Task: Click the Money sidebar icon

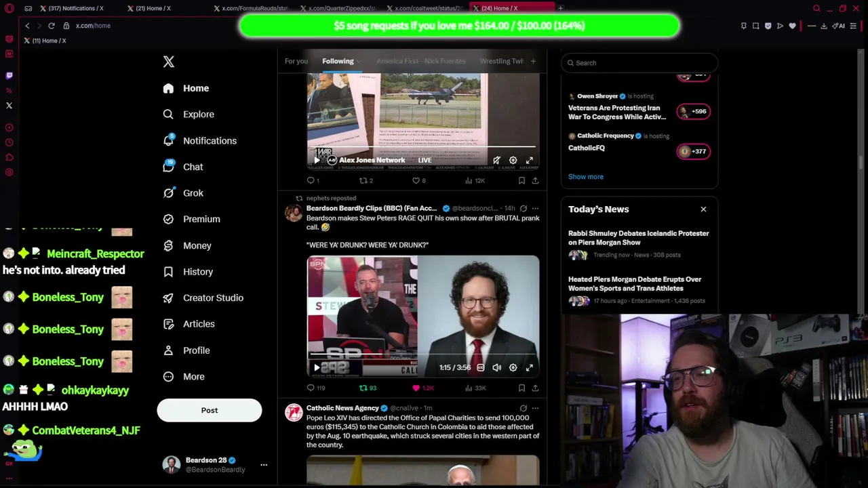Action: pyautogui.click(x=168, y=245)
